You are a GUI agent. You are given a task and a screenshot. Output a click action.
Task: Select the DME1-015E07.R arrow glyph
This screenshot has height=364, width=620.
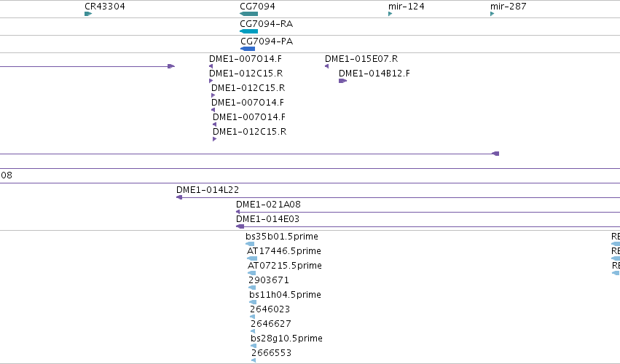[326, 66]
